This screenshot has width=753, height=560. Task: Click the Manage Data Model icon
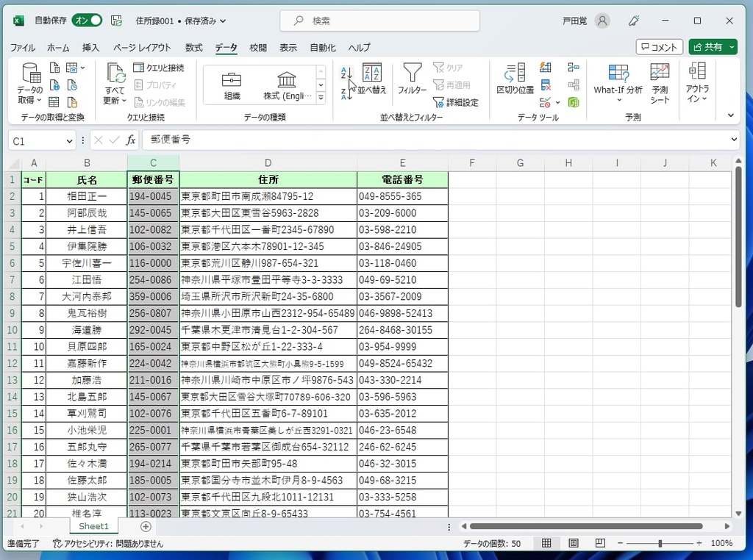click(x=574, y=102)
